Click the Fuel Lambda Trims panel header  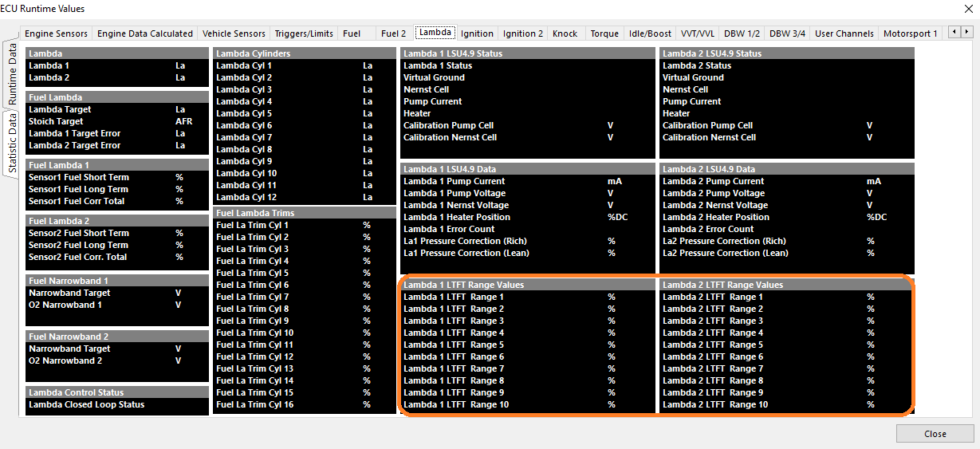point(305,213)
